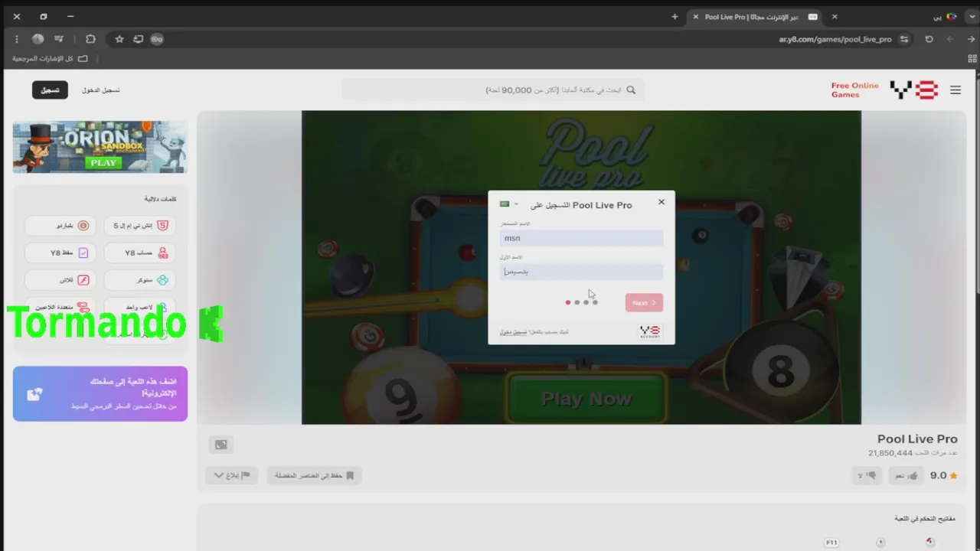The width and height of the screenshot is (980, 551).
Task: Click the site settings icon beside URL
Action: [904, 39]
